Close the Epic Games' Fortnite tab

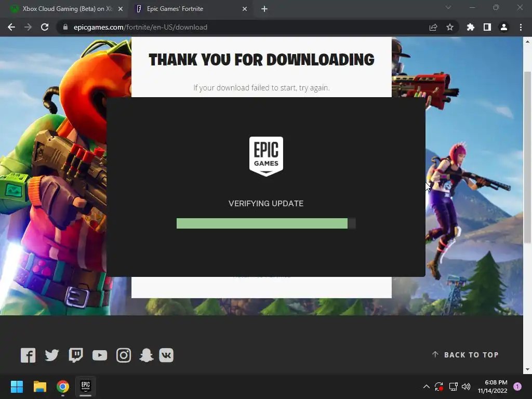point(245,9)
